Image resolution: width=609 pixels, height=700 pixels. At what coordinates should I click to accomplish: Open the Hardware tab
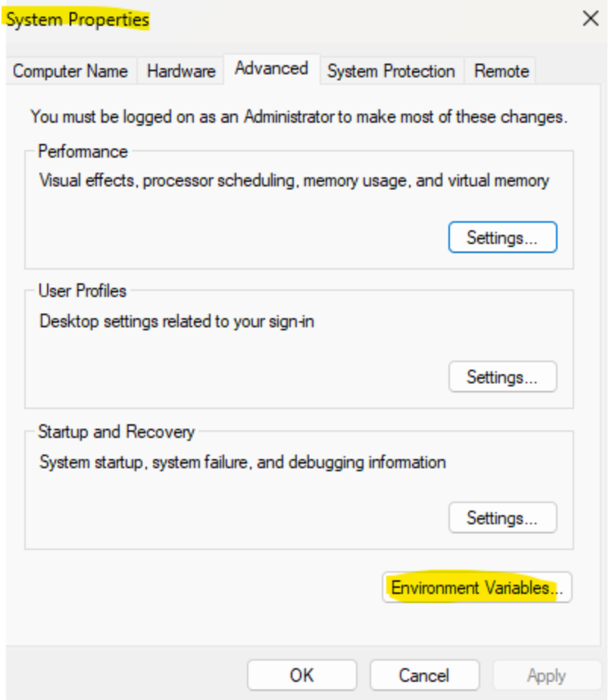(181, 71)
